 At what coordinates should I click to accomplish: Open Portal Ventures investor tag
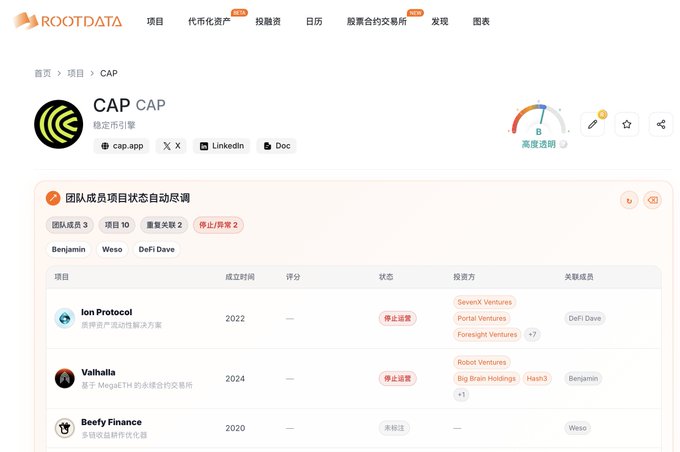[482, 318]
